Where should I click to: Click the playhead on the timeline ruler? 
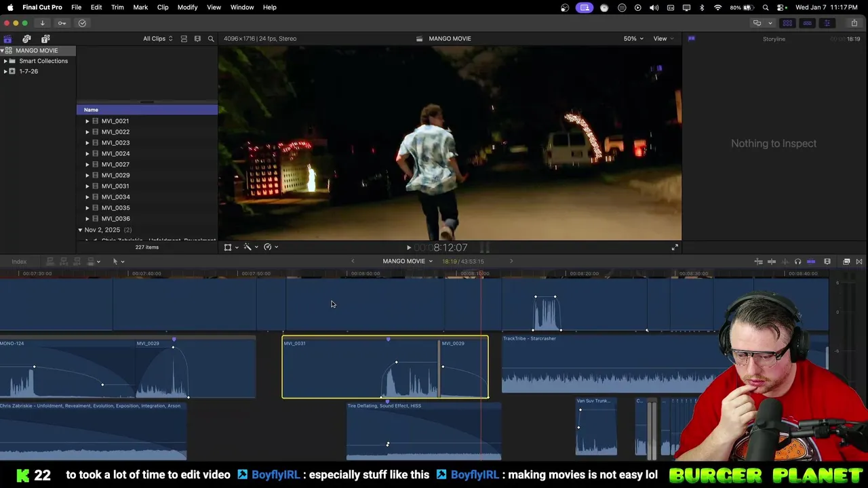pyautogui.click(x=481, y=274)
